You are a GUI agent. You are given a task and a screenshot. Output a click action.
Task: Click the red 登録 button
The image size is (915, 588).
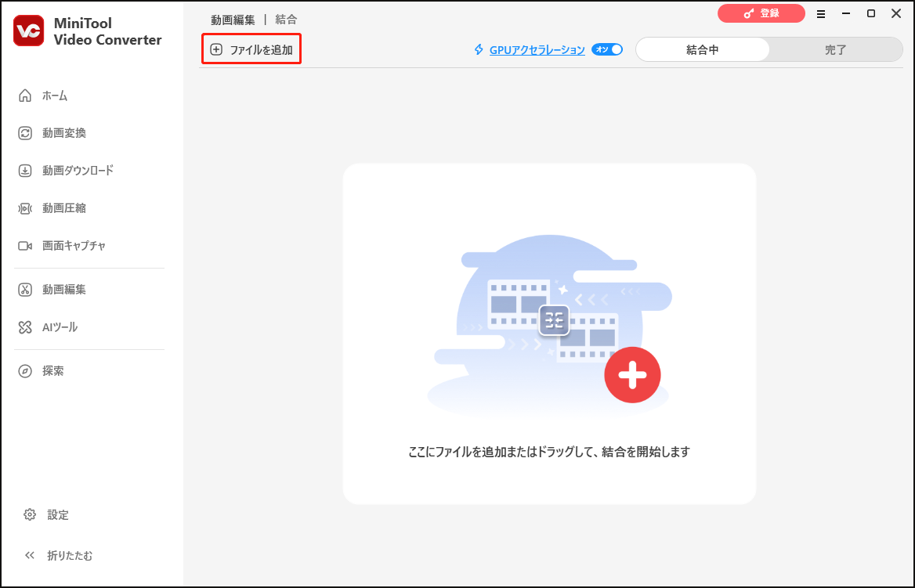(x=761, y=13)
